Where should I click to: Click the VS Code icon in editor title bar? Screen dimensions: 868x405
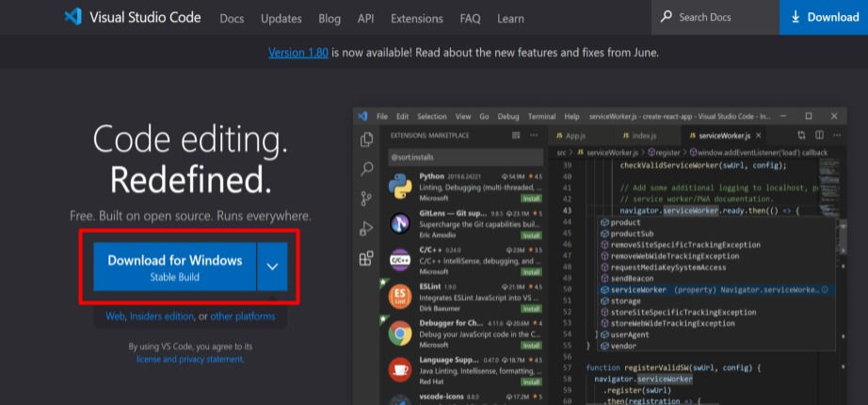tap(363, 117)
